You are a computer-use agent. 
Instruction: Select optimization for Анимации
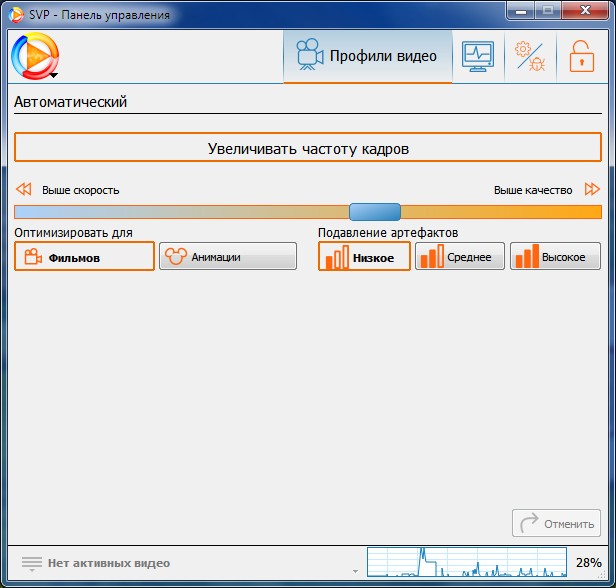click(228, 256)
